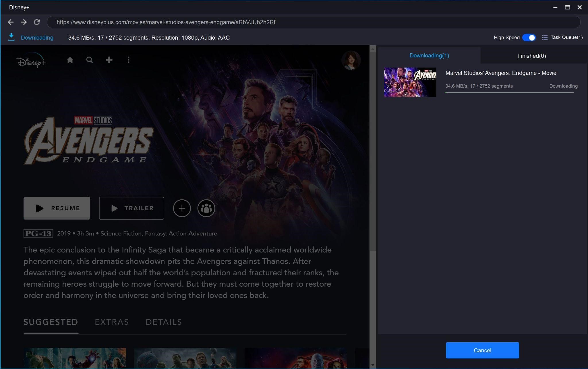Open the user profile avatar
This screenshot has height=369, width=588.
pyautogui.click(x=351, y=61)
